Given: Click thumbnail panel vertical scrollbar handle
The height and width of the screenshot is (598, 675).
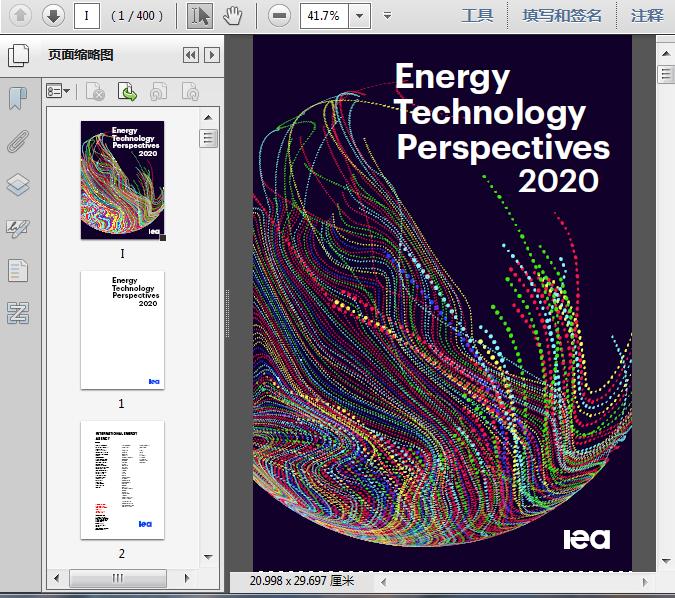Looking at the screenshot, I should point(208,138).
